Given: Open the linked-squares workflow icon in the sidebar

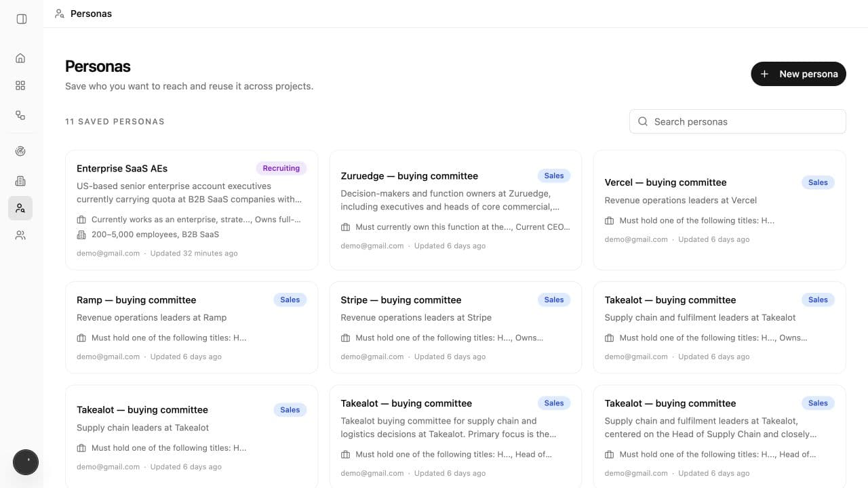Looking at the screenshot, I should tap(20, 115).
